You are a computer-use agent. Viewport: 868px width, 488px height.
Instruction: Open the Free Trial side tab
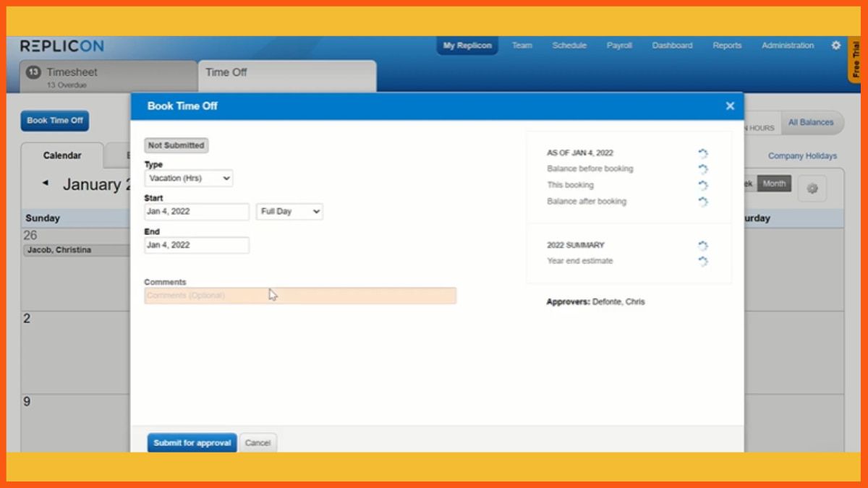click(x=856, y=60)
